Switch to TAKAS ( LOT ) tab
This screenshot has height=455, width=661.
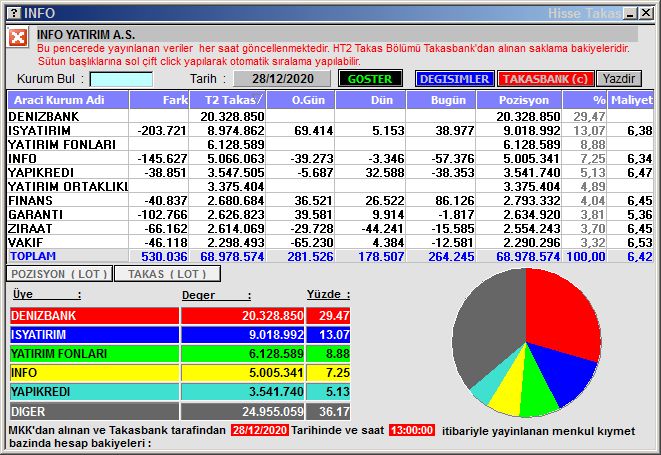167,274
